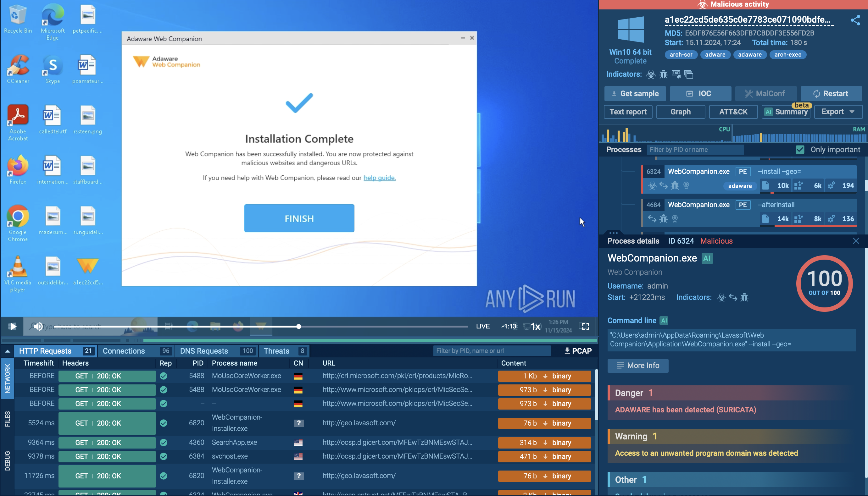This screenshot has width=868, height=496.
Task: Click the registry gear icon showing 136
Action: (832, 219)
